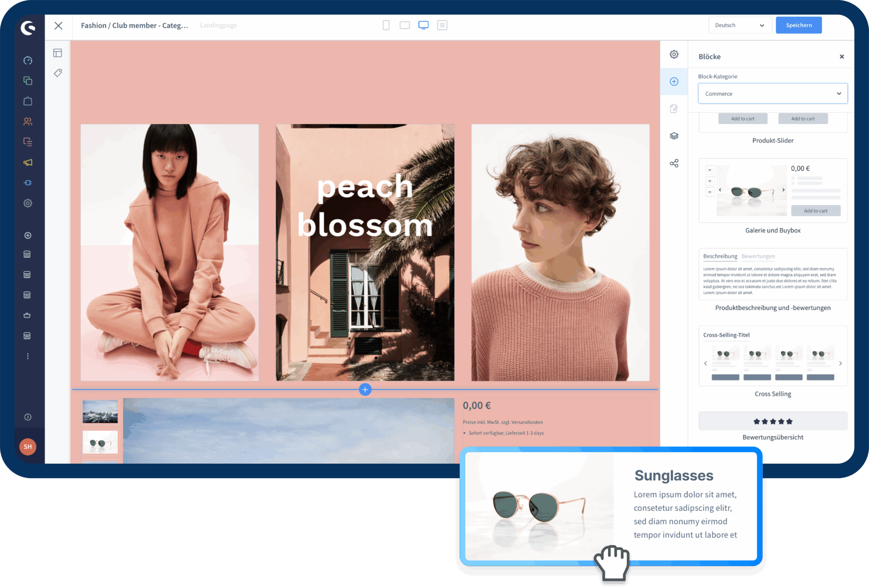Open the page settings gear icon
The image size is (869, 588).
pos(674,55)
